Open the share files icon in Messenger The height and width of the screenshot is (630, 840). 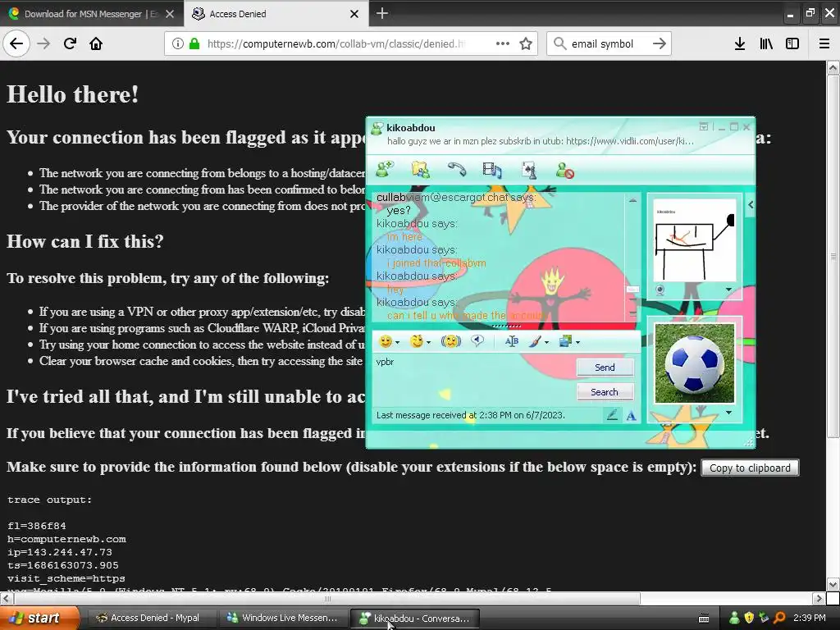click(421, 170)
